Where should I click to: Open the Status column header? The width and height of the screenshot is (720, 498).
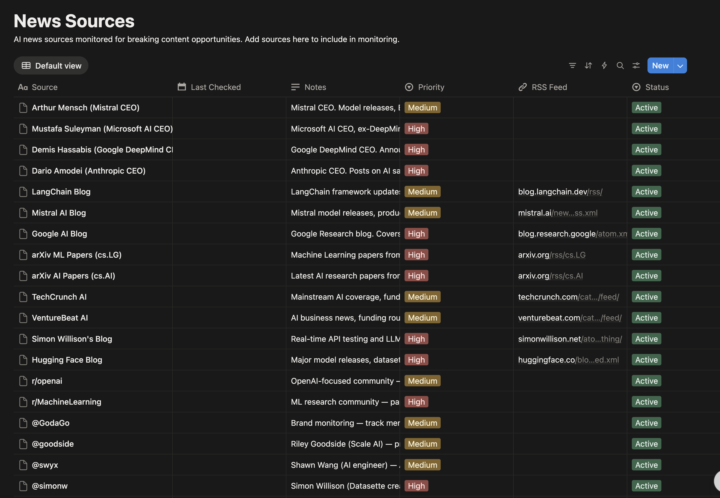pyautogui.click(x=651, y=87)
